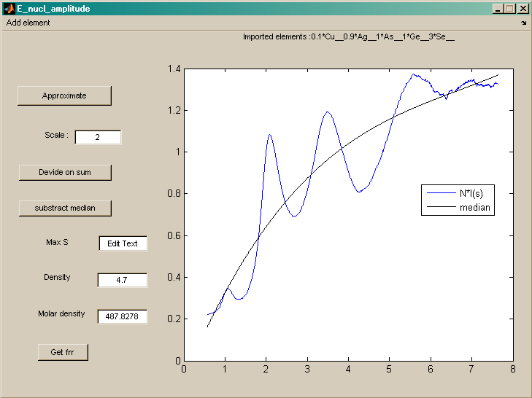Click the 8 x-axis tick label
The height and width of the screenshot is (398, 532).
coord(512,369)
